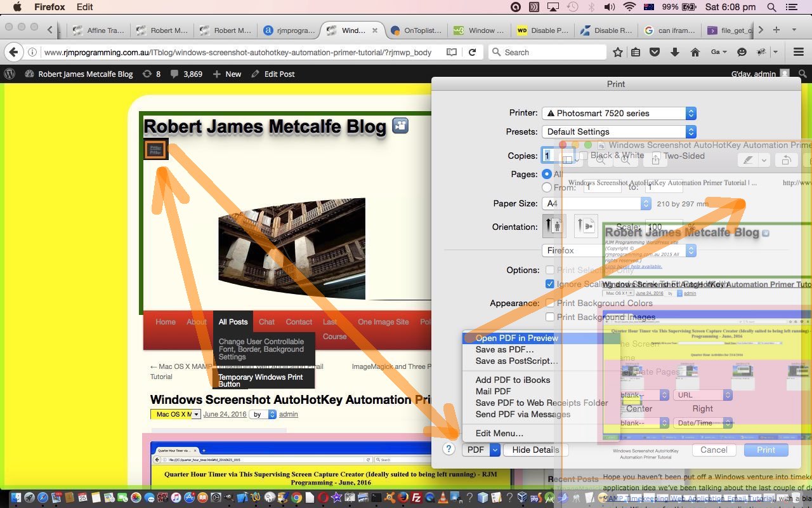Choose Mail PDF menu item
Image resolution: width=812 pixels, height=508 pixels.
[x=493, y=391]
